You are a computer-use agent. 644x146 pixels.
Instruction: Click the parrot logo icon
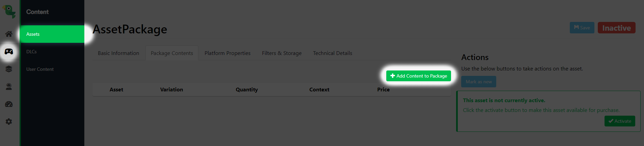click(x=9, y=11)
